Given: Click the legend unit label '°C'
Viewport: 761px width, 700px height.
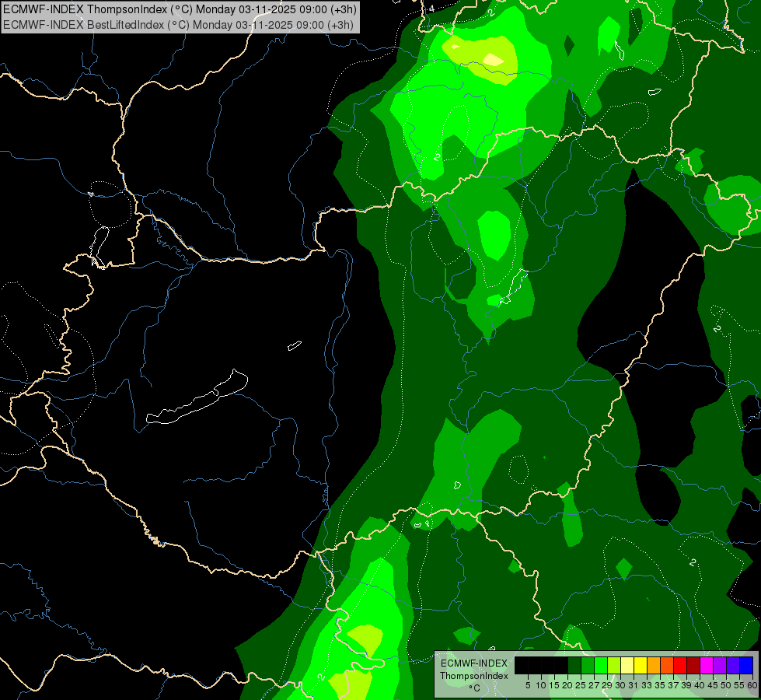Looking at the screenshot, I should point(474,688).
